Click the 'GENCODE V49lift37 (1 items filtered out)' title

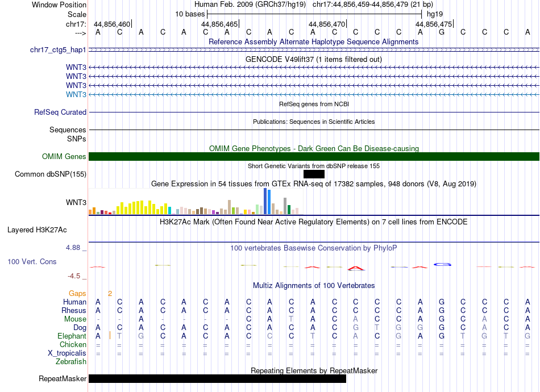[x=314, y=59]
